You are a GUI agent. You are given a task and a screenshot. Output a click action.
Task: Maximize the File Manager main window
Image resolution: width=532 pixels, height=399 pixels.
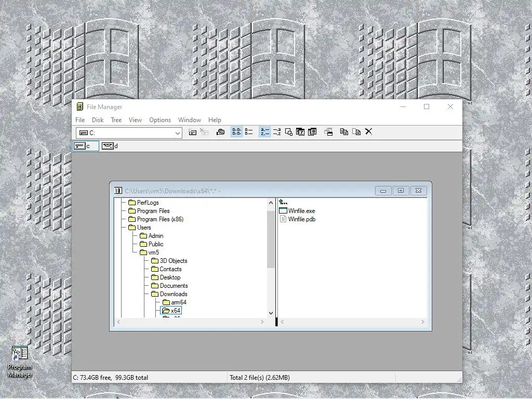427,107
